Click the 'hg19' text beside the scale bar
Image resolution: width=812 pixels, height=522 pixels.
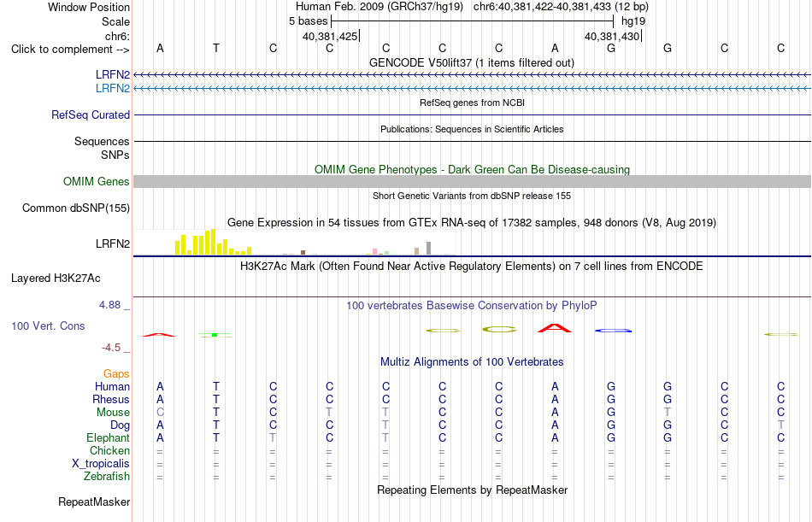click(x=633, y=21)
